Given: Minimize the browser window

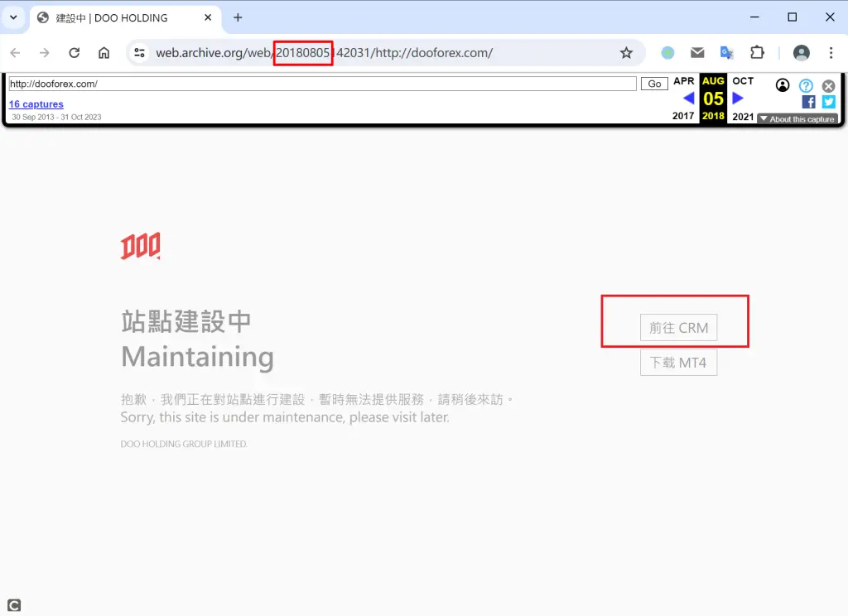Looking at the screenshot, I should coord(755,17).
